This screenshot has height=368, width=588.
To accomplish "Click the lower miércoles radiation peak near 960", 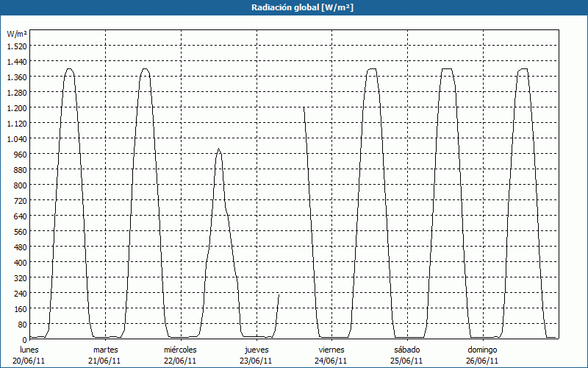I will coord(218,149).
